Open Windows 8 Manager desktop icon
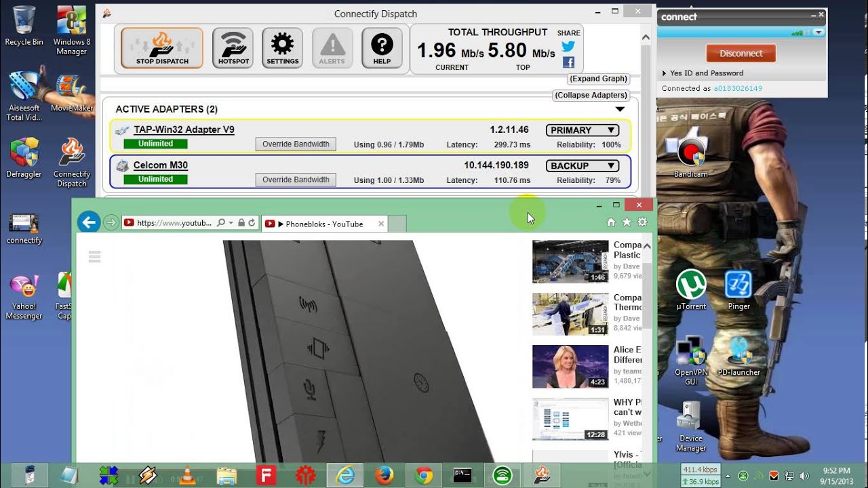The width and height of the screenshot is (868, 488). [71, 31]
